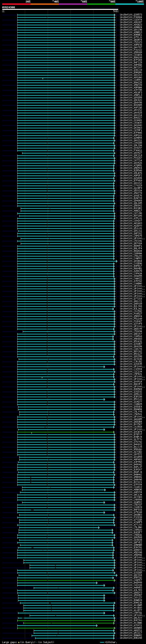Select hit UniRef100_A2RA78
Screen dimensions: 146x644
click(131, 271)
